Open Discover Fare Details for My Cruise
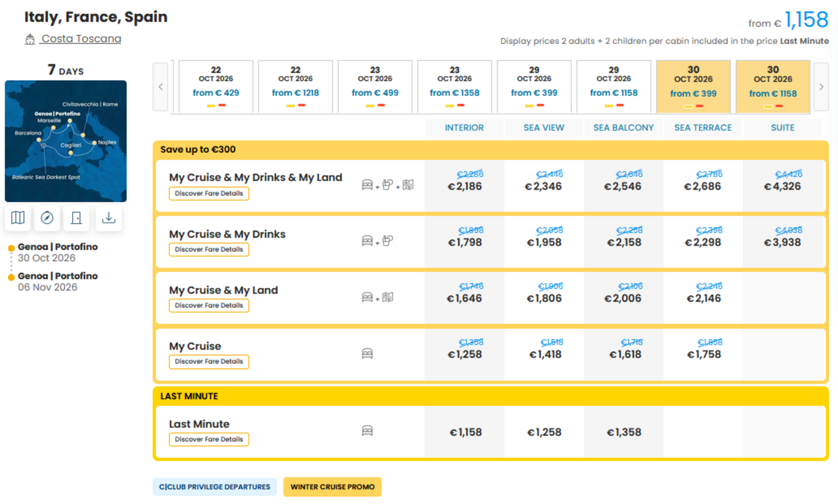Image resolution: width=838 pixels, height=504 pixels. click(209, 362)
